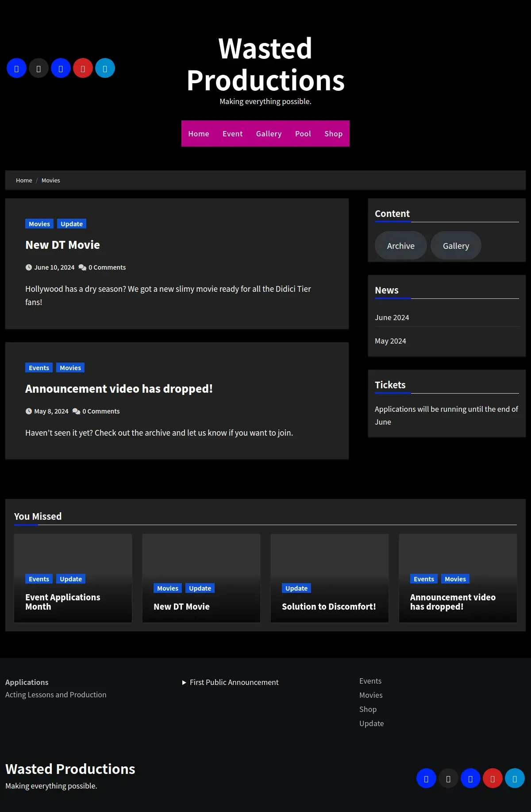Open the June 2024 news archive
Screen dimensions: 531x812
(x=392, y=317)
